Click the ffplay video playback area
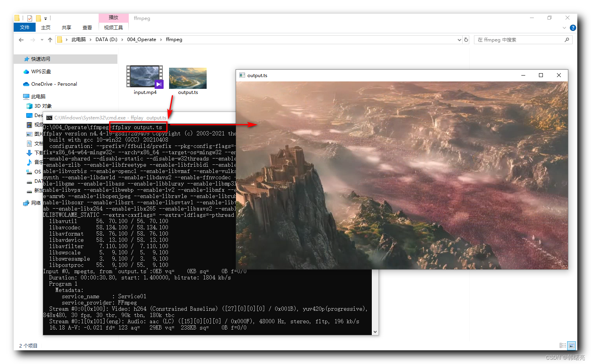Image resolution: width=591 pixels, height=364 pixels. pyautogui.click(x=402, y=175)
